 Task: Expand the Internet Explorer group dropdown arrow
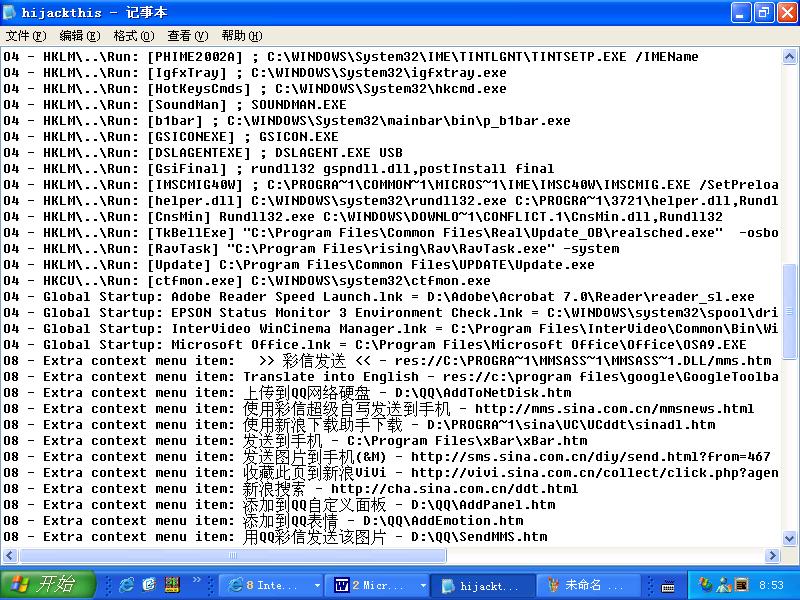click(x=317, y=585)
